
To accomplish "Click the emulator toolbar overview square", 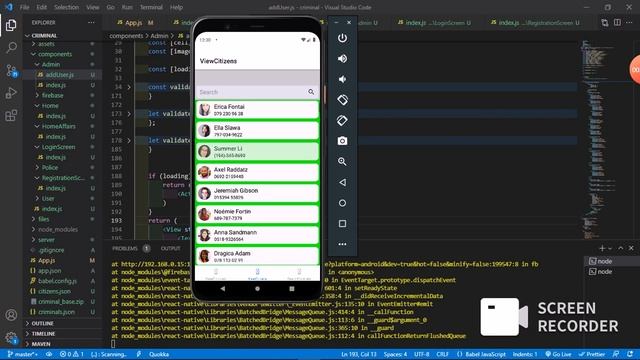I will pyautogui.click(x=342, y=224).
